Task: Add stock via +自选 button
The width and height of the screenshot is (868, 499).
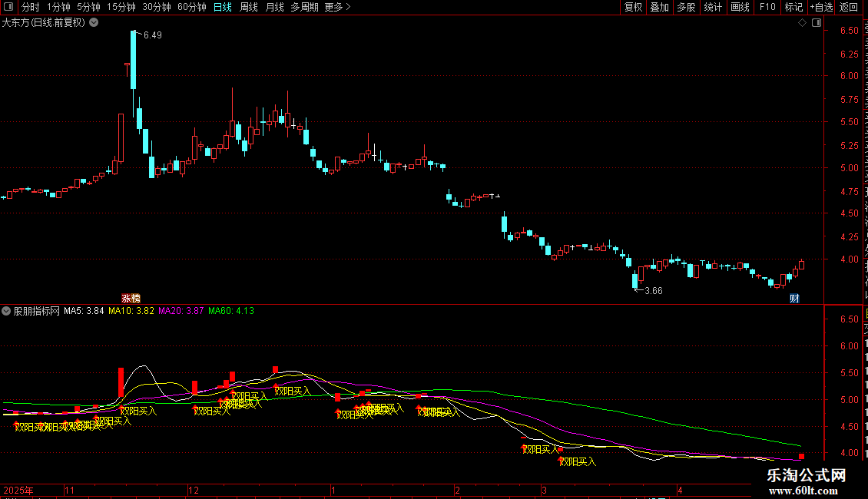Action: [821, 7]
